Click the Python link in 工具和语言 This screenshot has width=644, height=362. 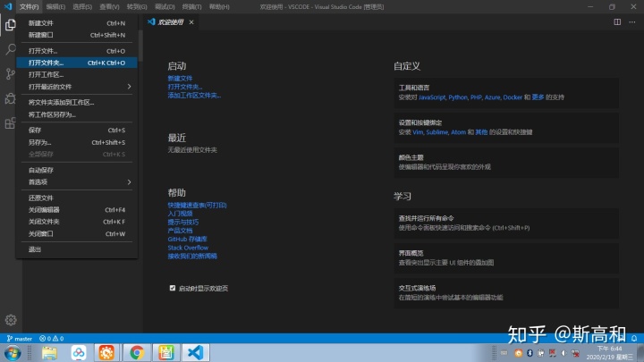pos(458,97)
